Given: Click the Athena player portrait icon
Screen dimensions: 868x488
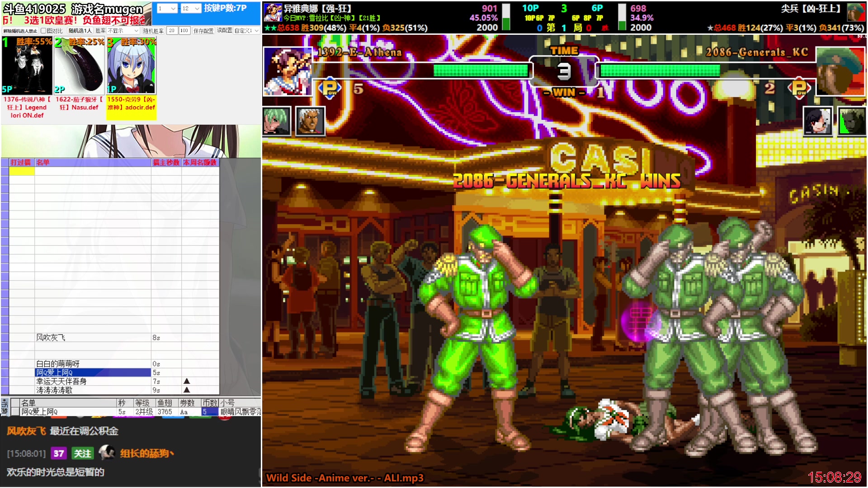Looking at the screenshot, I should pyautogui.click(x=288, y=71).
